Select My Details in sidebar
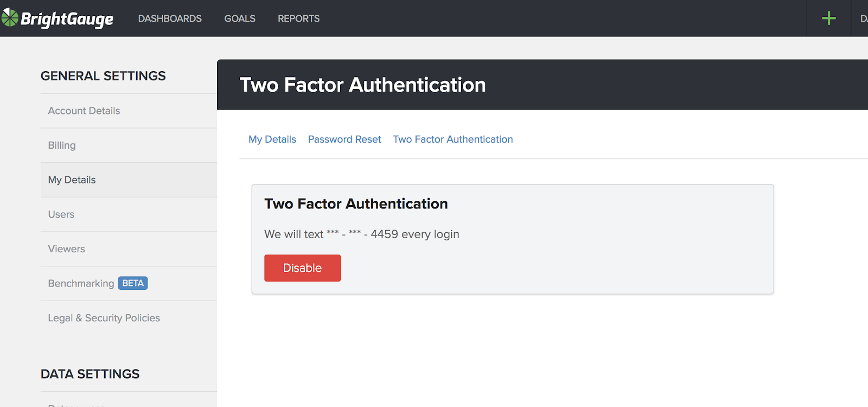The image size is (868, 407). tap(129, 180)
